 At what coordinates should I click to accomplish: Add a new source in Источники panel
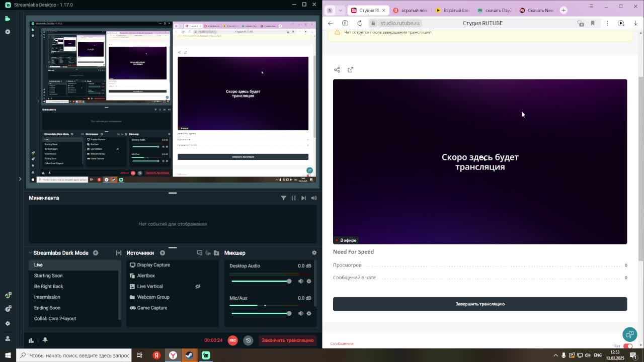click(x=163, y=253)
